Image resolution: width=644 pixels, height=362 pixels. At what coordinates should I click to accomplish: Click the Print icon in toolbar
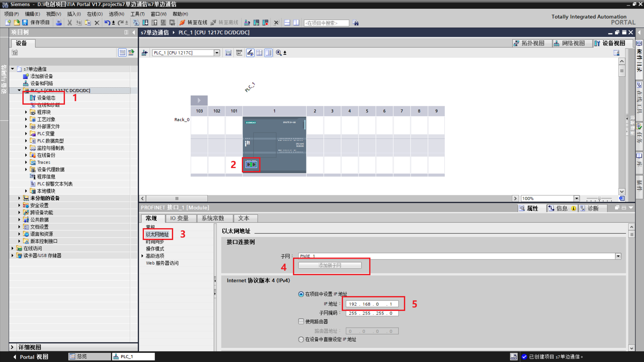59,23
